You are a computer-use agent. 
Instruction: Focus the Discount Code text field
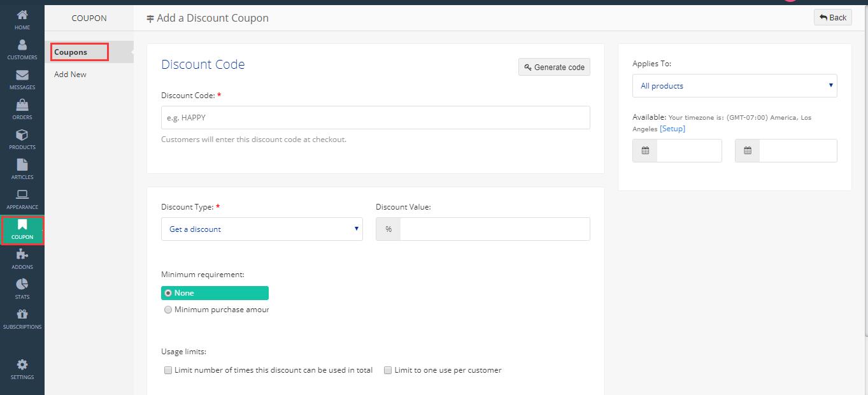375,118
